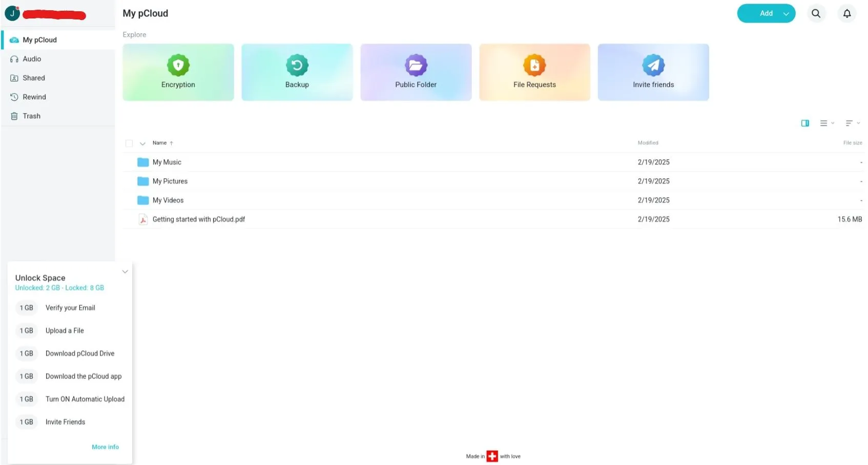Screen dimensions: 868x465
Task: Click the File size column header
Action: click(x=853, y=143)
